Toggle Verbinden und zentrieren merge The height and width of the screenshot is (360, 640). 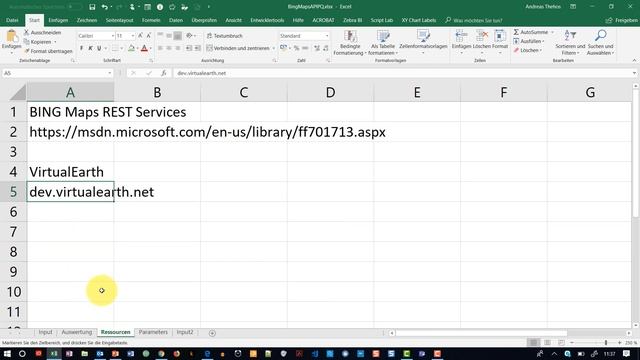(238, 48)
